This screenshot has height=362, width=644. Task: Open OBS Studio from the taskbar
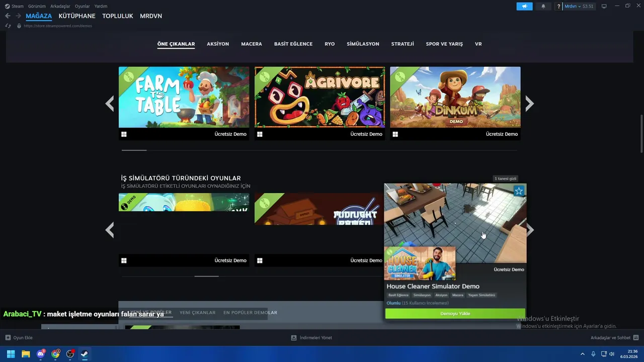pos(70,354)
